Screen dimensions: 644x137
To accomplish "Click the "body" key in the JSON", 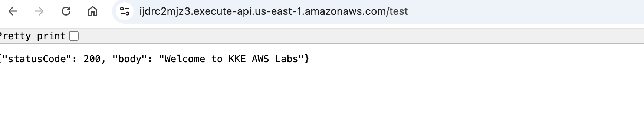I will 129,59.
